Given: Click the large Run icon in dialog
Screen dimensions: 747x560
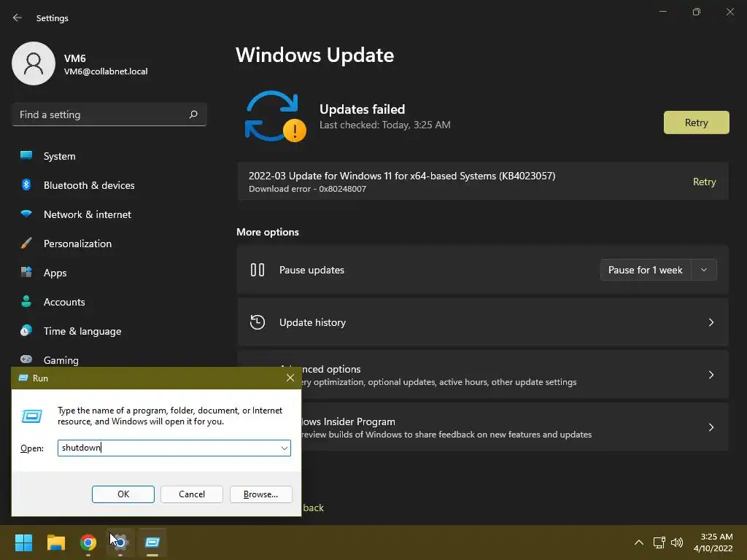Looking at the screenshot, I should click(x=32, y=416).
